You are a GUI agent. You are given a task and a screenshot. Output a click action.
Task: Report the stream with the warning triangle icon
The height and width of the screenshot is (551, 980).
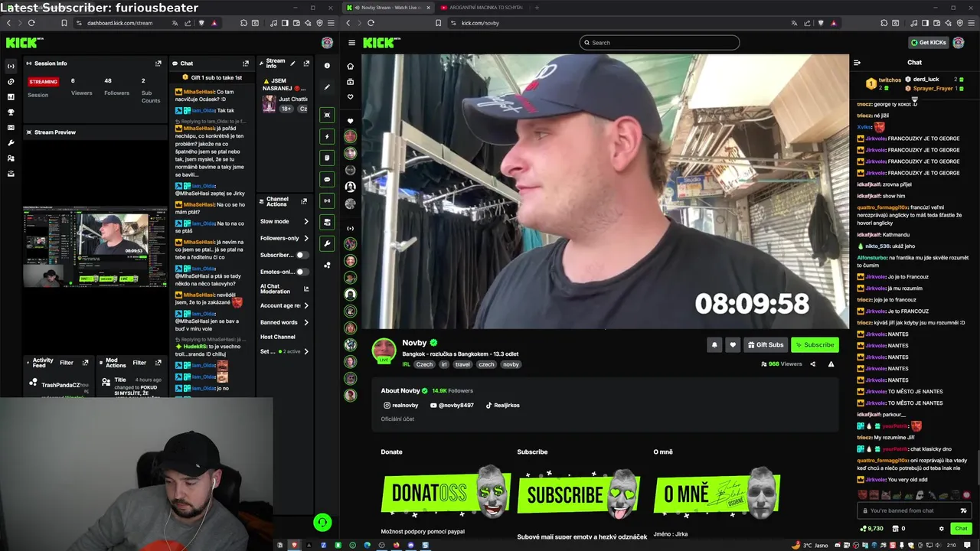tap(831, 364)
